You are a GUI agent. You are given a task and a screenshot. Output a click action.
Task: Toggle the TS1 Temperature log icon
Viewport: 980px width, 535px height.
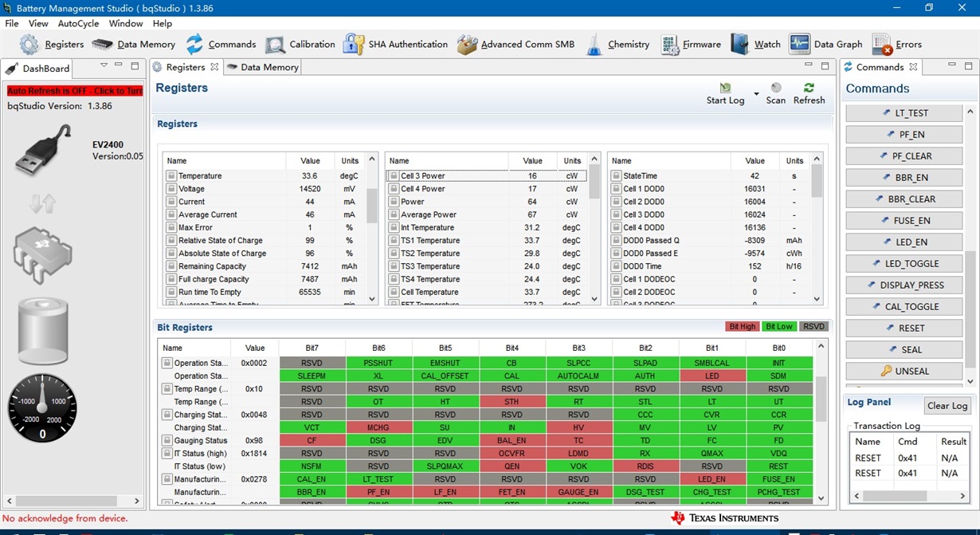tap(394, 240)
